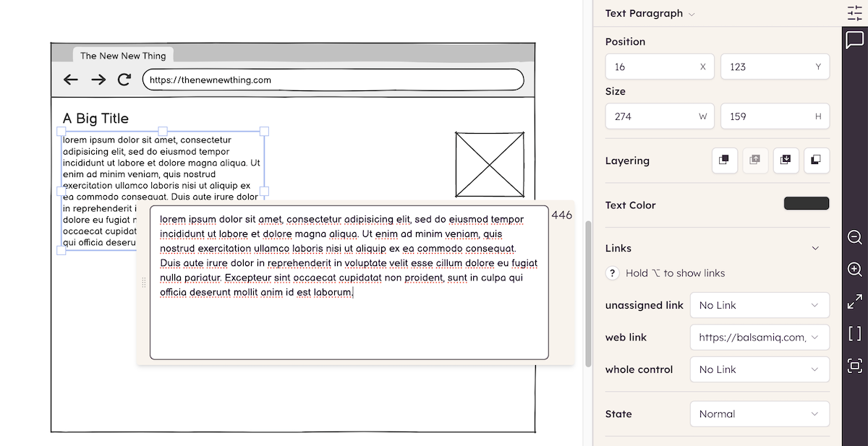This screenshot has width=868, height=446.
Task: Open the unassigned link dropdown
Action: [759, 305]
